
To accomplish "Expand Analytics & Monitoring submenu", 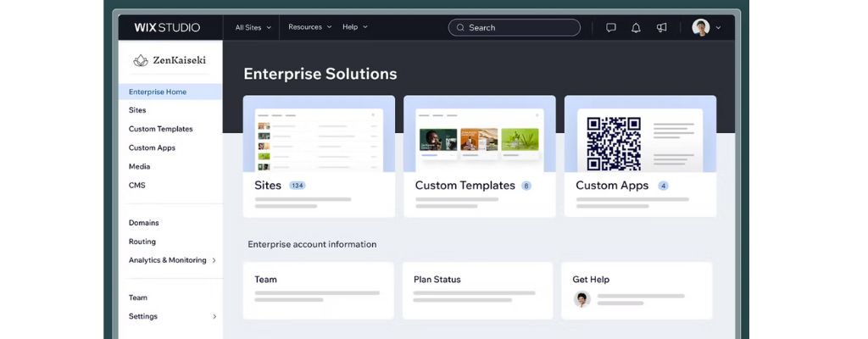I will (x=214, y=260).
